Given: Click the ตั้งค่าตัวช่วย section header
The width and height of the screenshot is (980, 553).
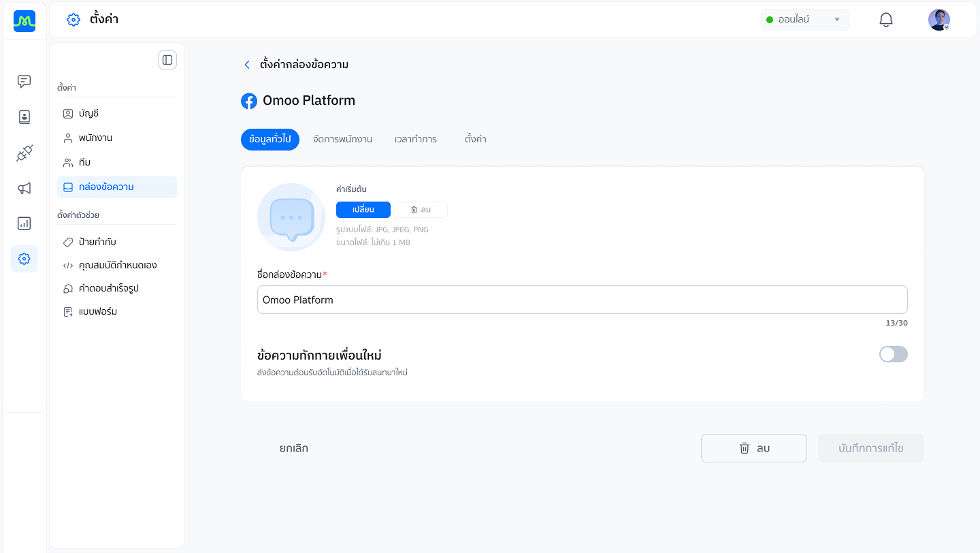Looking at the screenshot, I should point(78,215).
